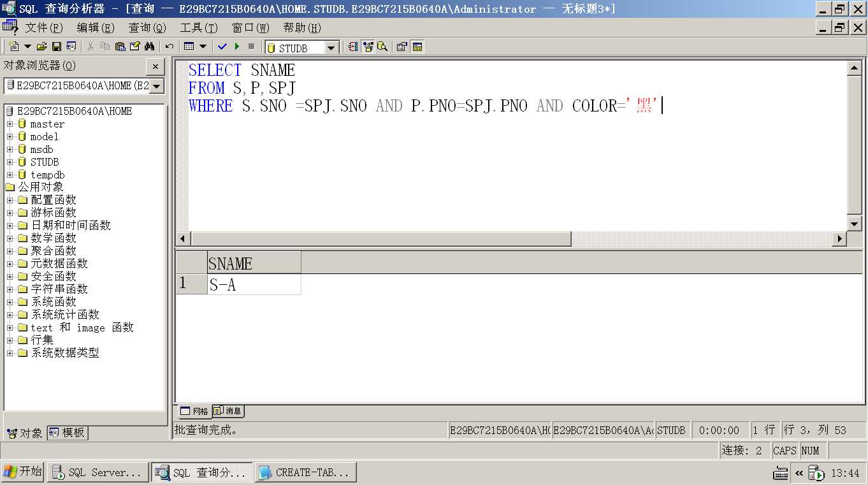Click the Clear Window toolbar icon
The height and width of the screenshot is (485, 868).
tap(134, 47)
